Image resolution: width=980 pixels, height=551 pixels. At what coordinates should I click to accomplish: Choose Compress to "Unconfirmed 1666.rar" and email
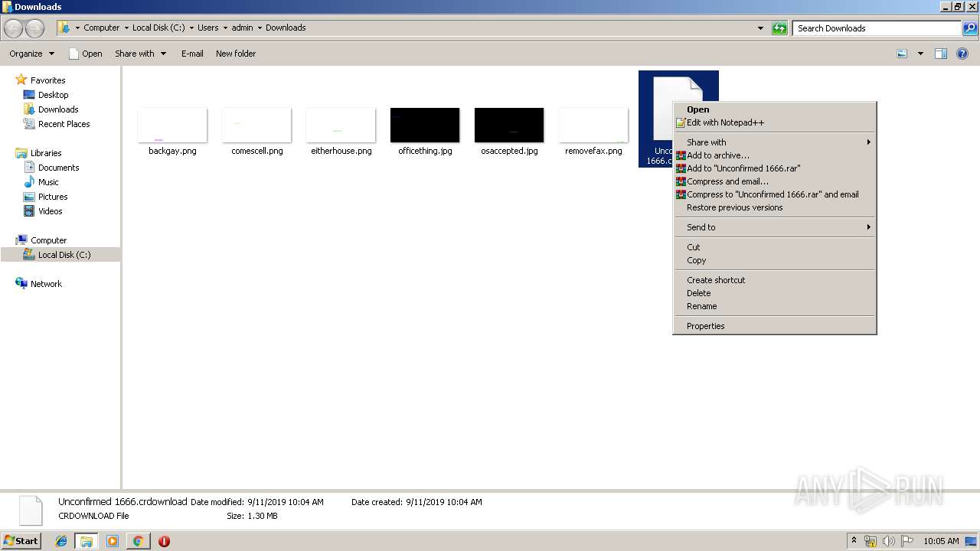pyautogui.click(x=774, y=194)
